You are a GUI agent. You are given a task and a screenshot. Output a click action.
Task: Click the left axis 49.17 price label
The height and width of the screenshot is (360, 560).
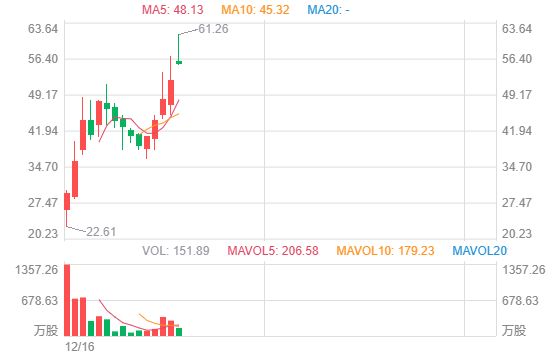tap(43, 95)
